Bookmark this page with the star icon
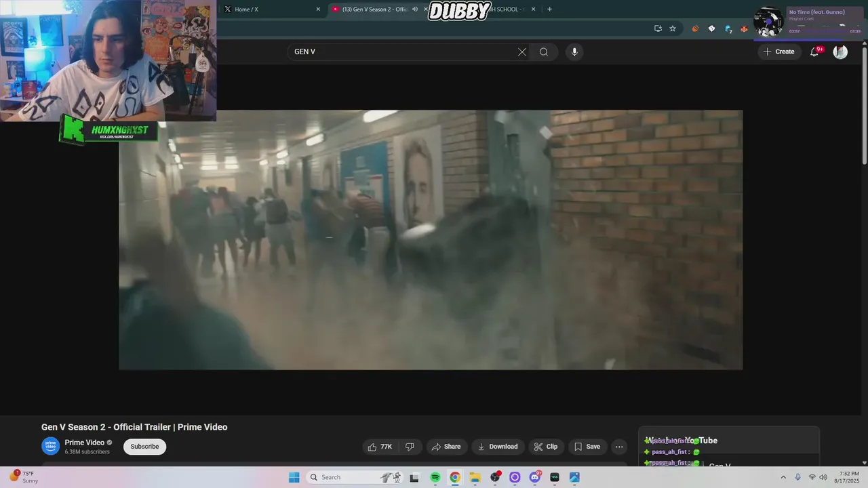Viewport: 868px width, 488px height. point(673,28)
